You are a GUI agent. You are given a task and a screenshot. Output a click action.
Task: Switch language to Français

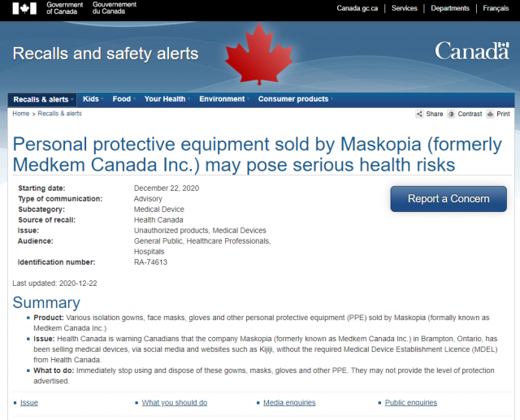pyautogui.click(x=496, y=8)
